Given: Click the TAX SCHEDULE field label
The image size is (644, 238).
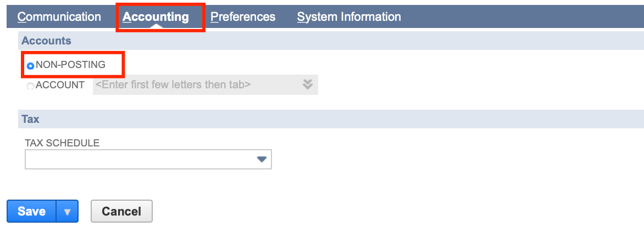Looking at the screenshot, I should (62, 143).
